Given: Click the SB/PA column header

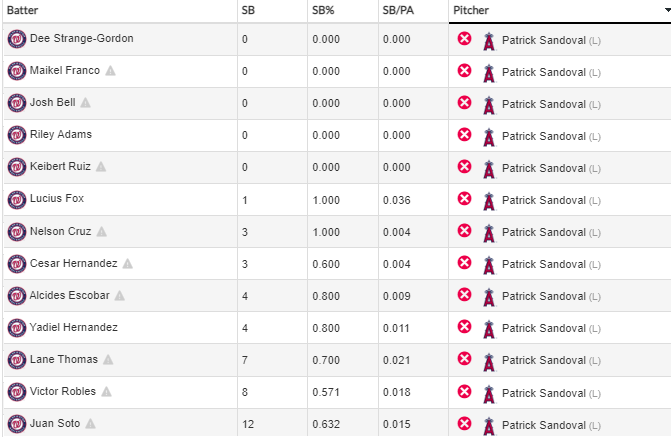Looking at the screenshot, I should click(x=398, y=9).
